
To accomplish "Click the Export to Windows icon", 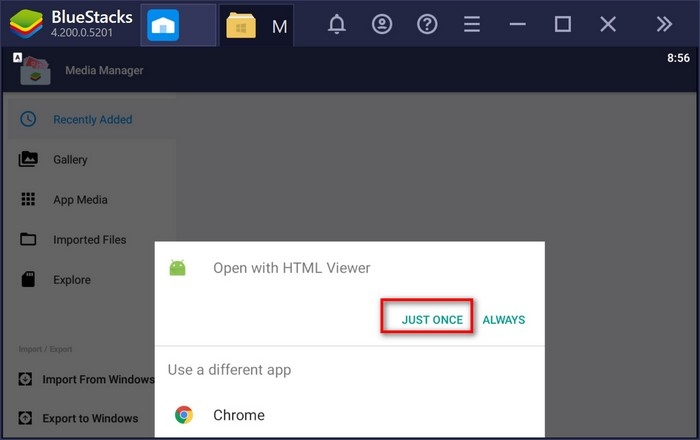I will (x=25, y=418).
